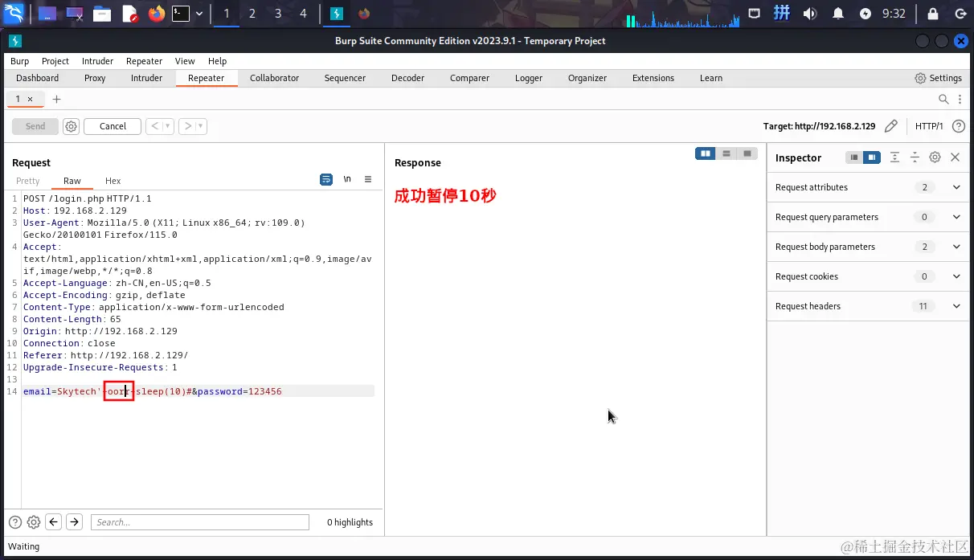Close Repeater tab 1

31,99
